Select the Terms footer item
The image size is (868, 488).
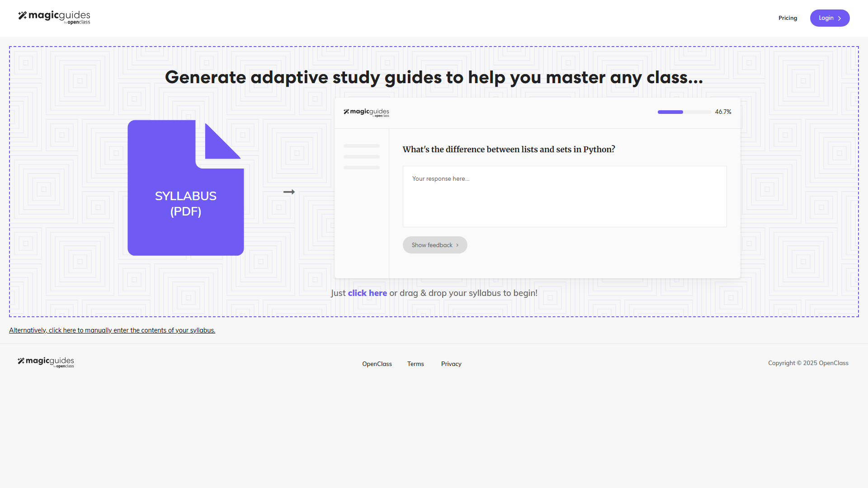coord(415,364)
